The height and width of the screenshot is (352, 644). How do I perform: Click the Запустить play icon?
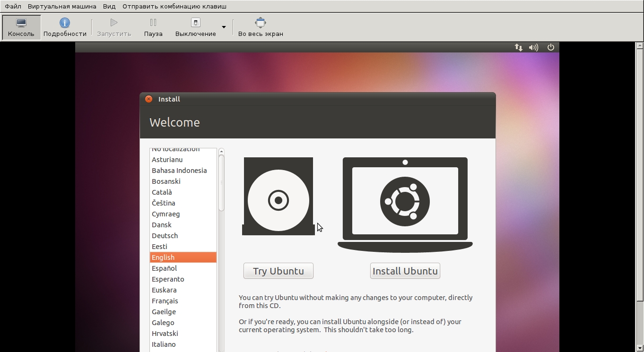coord(114,22)
